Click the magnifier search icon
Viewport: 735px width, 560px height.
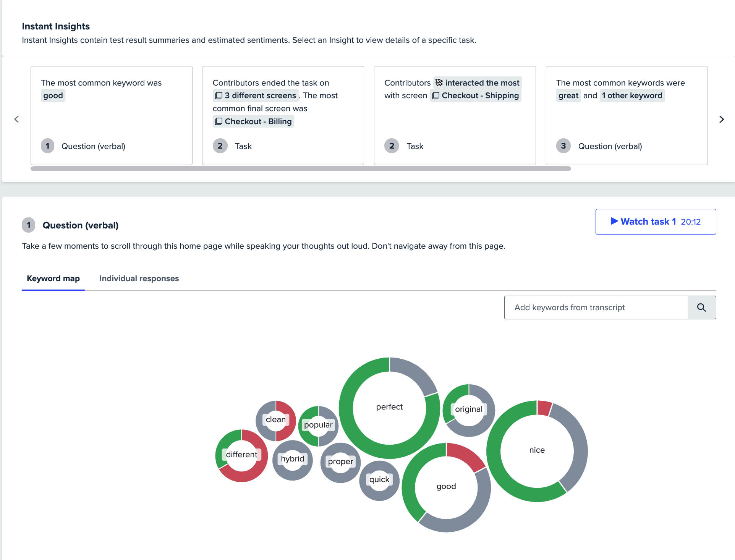click(x=701, y=308)
